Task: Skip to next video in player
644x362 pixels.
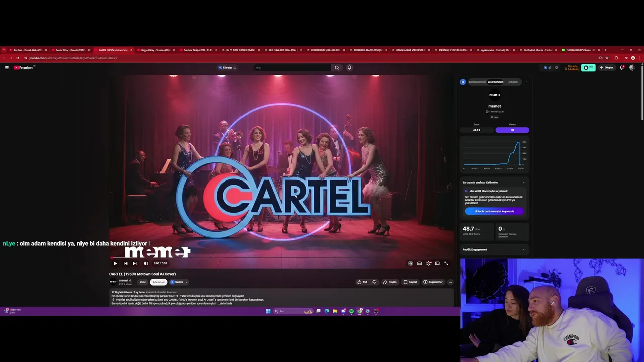Action: [134, 263]
